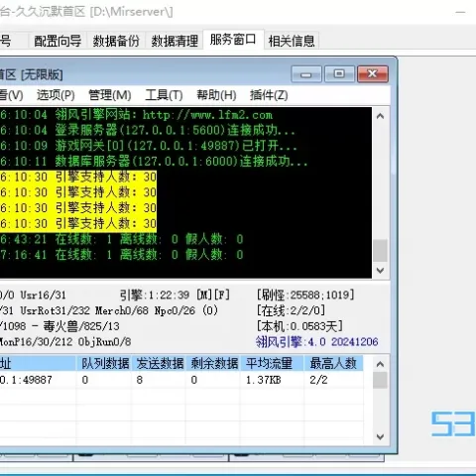The width and height of the screenshot is (476, 476).
Task: Click log scrollbar down arrow
Action: [380, 270]
